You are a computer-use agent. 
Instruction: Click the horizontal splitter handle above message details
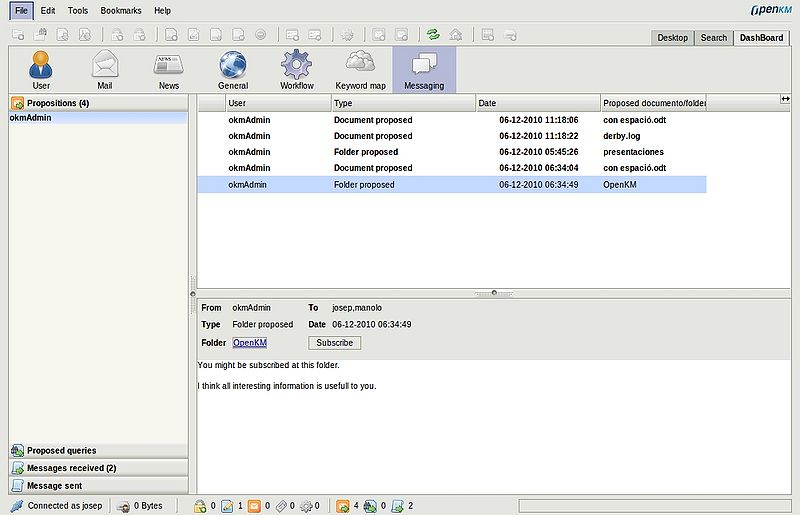pos(494,293)
